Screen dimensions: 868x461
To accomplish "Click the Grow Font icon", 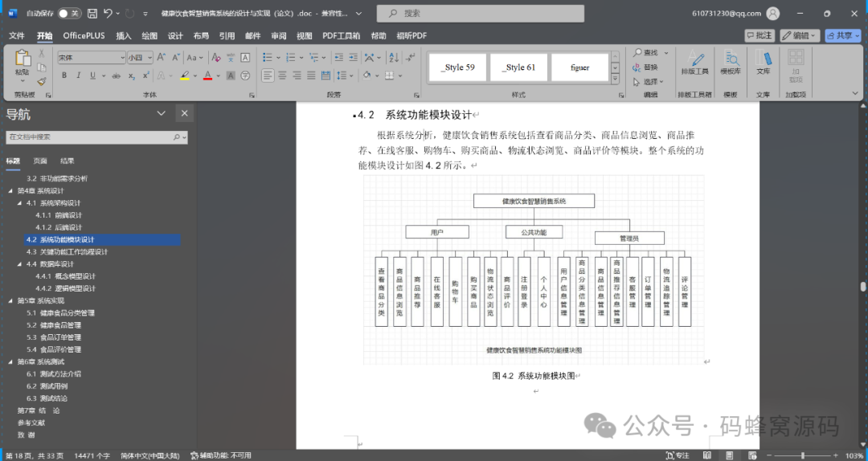I will (161, 57).
